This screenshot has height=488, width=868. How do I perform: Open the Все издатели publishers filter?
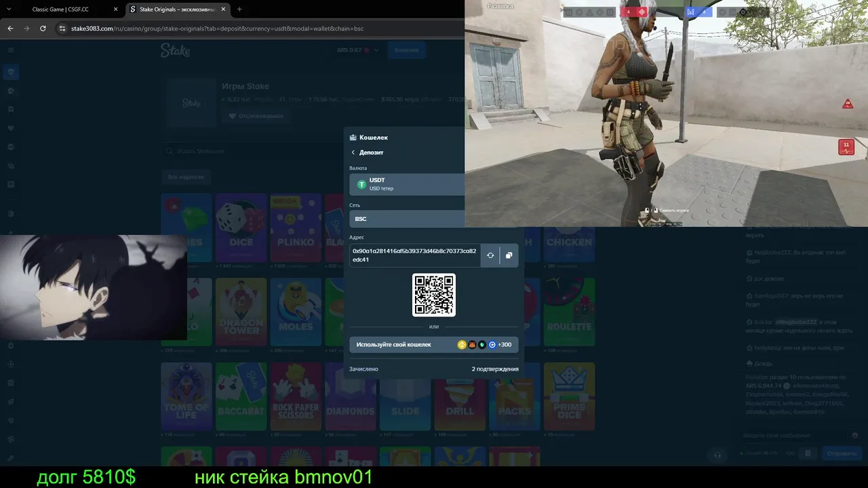(x=186, y=177)
